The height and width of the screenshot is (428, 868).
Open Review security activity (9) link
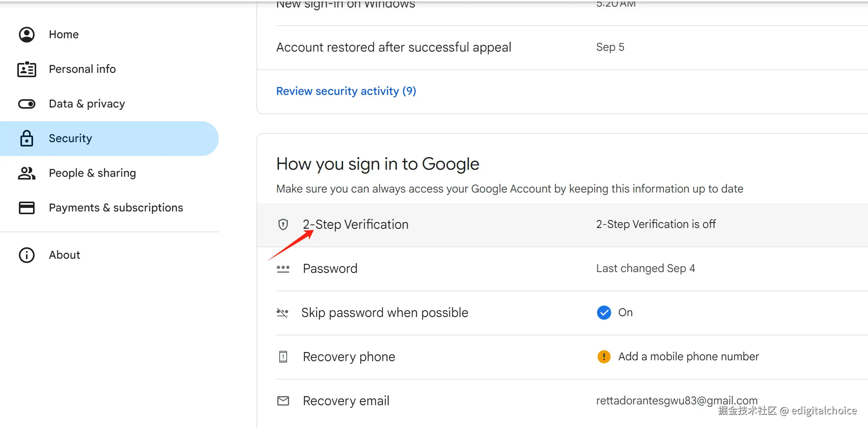pyautogui.click(x=346, y=91)
